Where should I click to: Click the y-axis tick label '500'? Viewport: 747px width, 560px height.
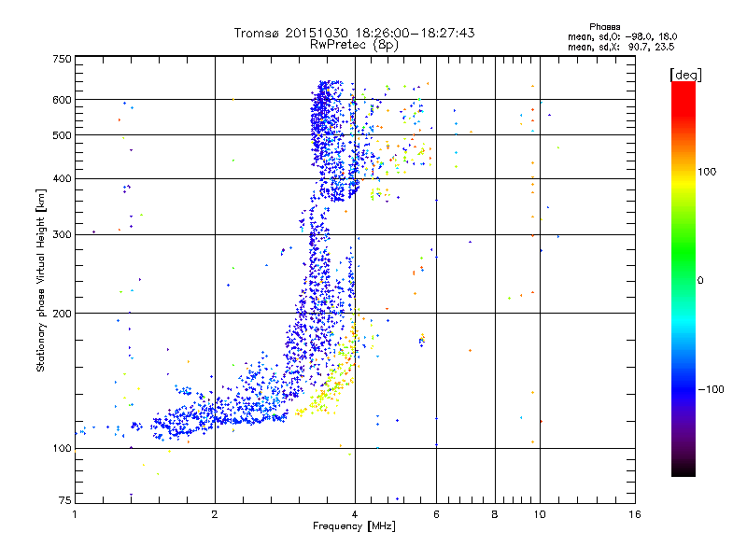[62, 135]
